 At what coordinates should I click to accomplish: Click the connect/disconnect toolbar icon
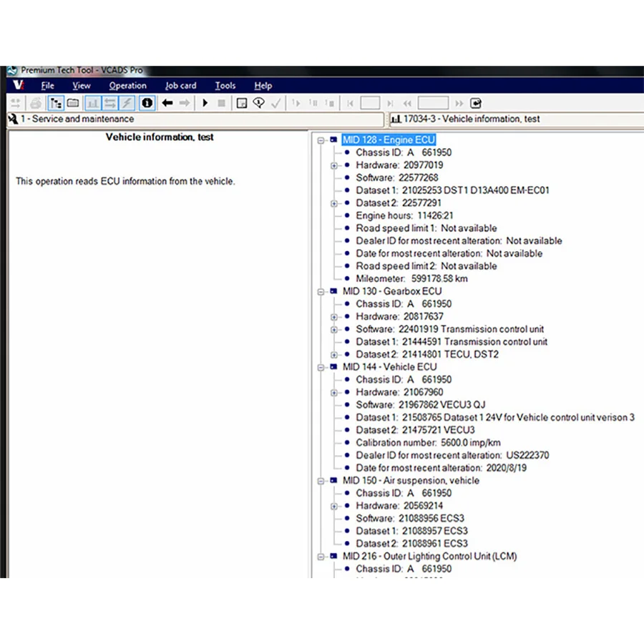coord(16,102)
